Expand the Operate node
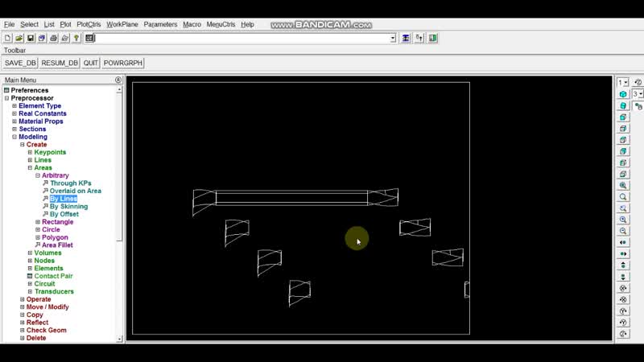Image resolution: width=644 pixels, height=362 pixels. pyautogui.click(x=23, y=299)
